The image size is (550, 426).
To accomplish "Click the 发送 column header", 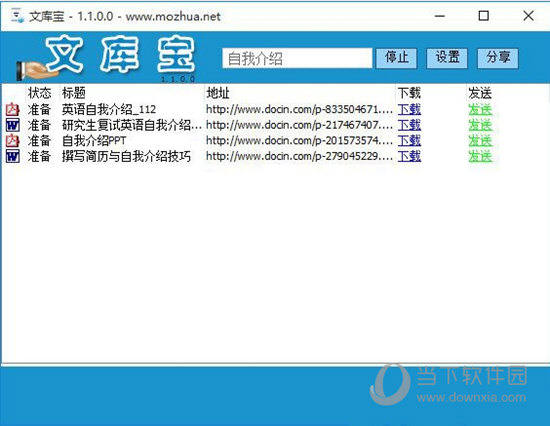I will [480, 93].
